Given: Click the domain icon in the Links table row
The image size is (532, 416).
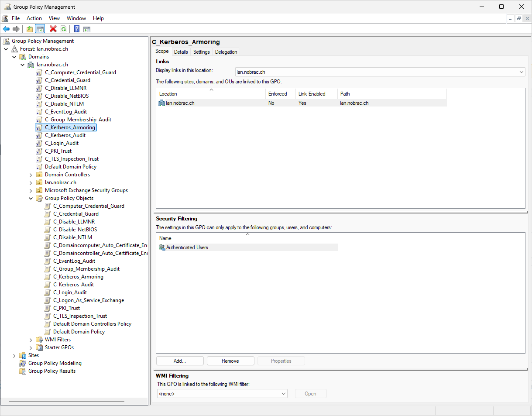Looking at the screenshot, I should pos(162,103).
